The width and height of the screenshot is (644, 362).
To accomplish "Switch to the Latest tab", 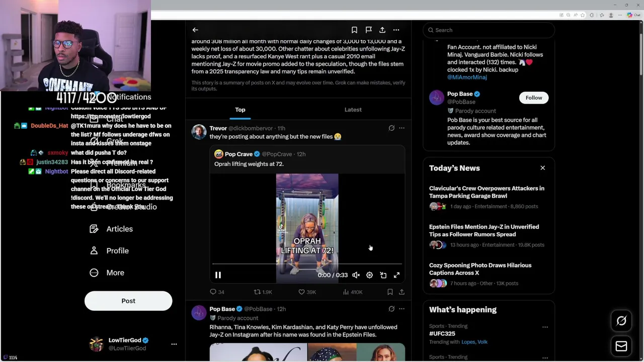I will point(353,110).
